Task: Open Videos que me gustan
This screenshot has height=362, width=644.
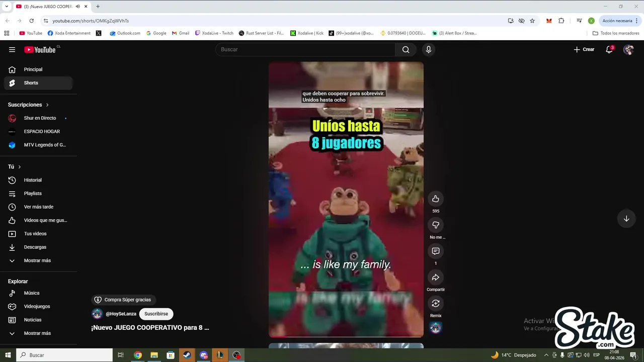Action: pyautogui.click(x=38, y=220)
